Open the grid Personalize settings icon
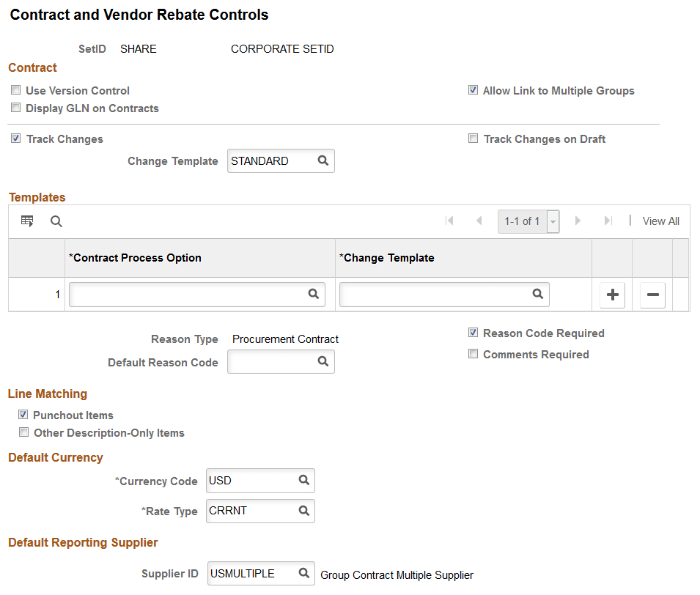 [x=27, y=221]
